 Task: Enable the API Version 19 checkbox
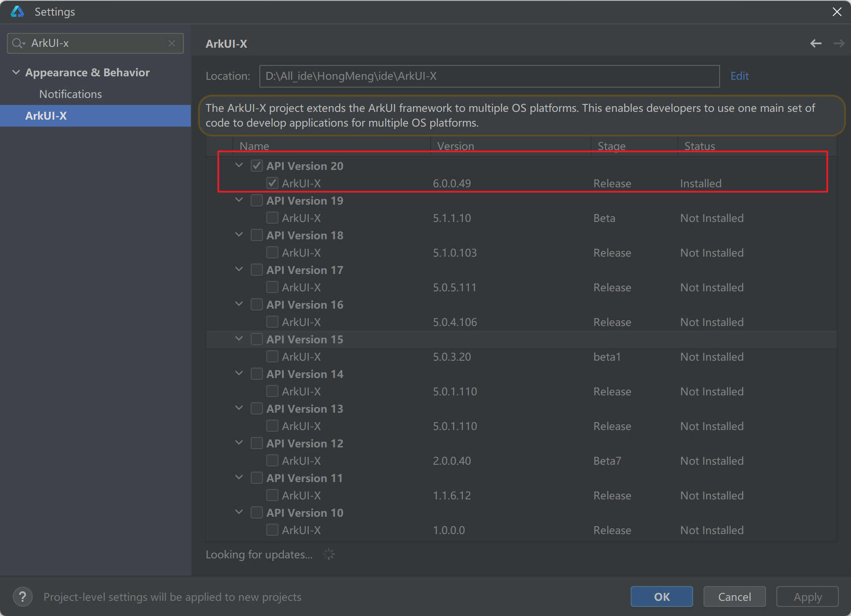coord(257,200)
